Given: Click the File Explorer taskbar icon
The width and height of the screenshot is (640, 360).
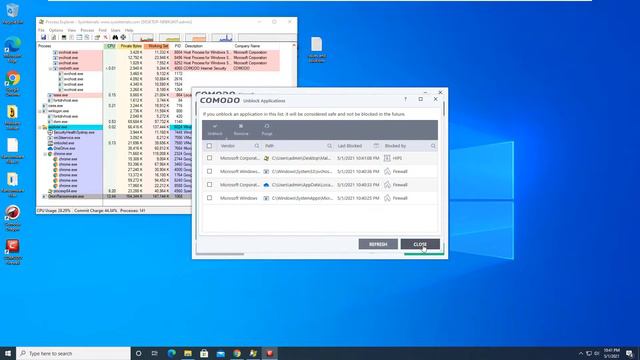Looking at the screenshot, I should pos(188,353).
